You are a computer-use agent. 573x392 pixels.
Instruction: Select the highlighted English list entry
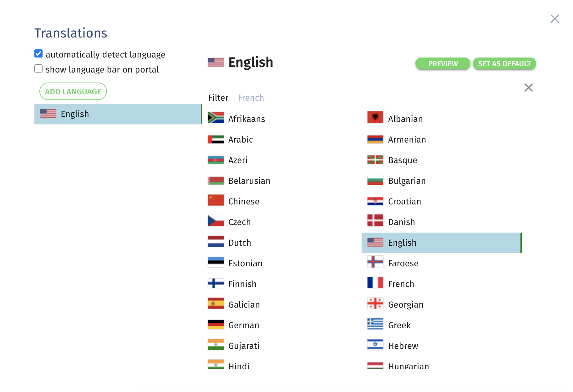click(x=441, y=243)
